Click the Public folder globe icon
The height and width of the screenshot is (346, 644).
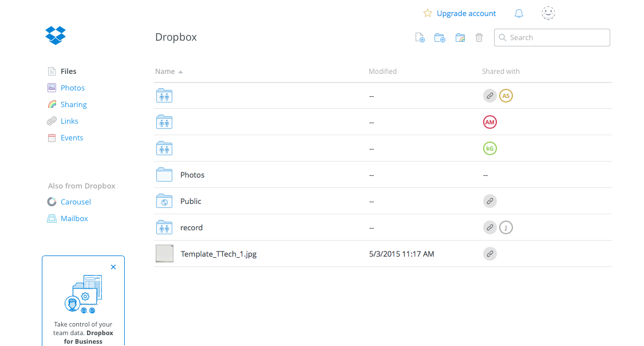(x=164, y=201)
